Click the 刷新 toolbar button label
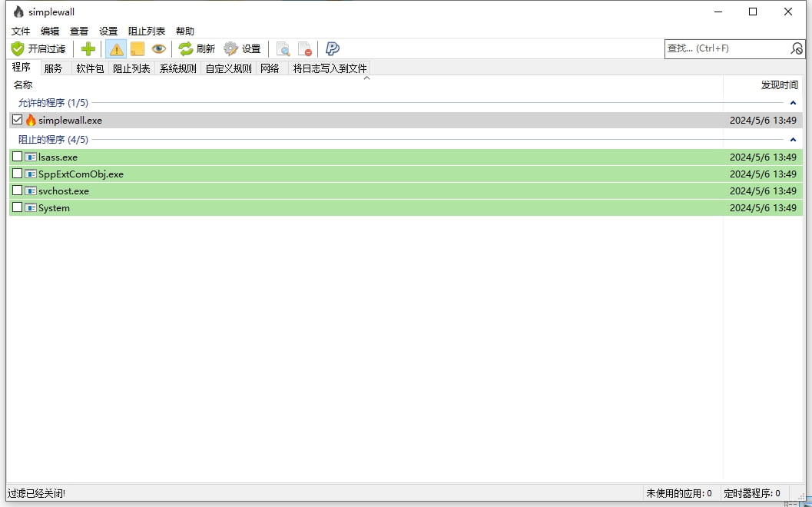The width and height of the screenshot is (812, 507). [206, 48]
